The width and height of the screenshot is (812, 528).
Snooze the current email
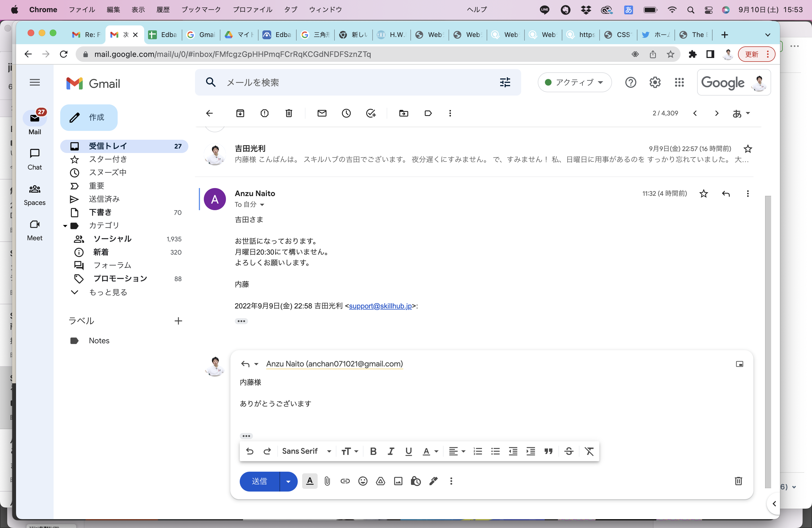pyautogui.click(x=347, y=113)
